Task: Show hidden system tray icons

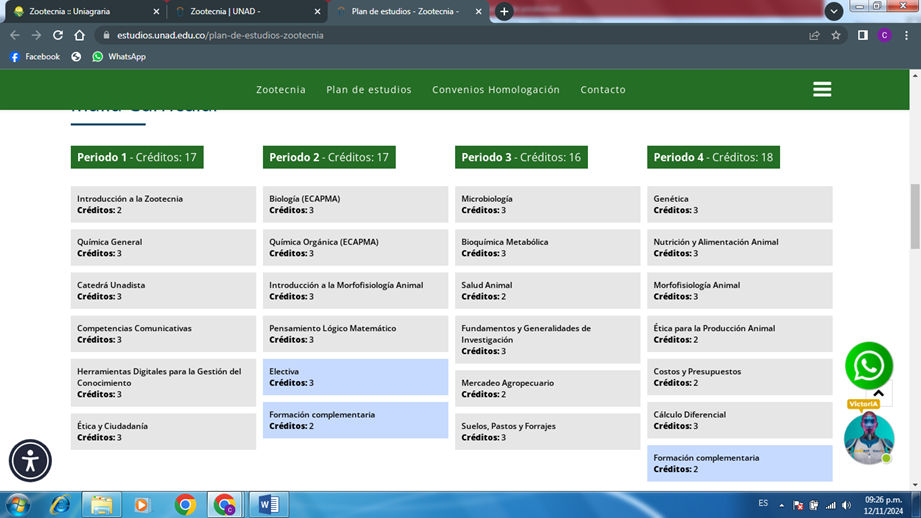Action: point(782,505)
